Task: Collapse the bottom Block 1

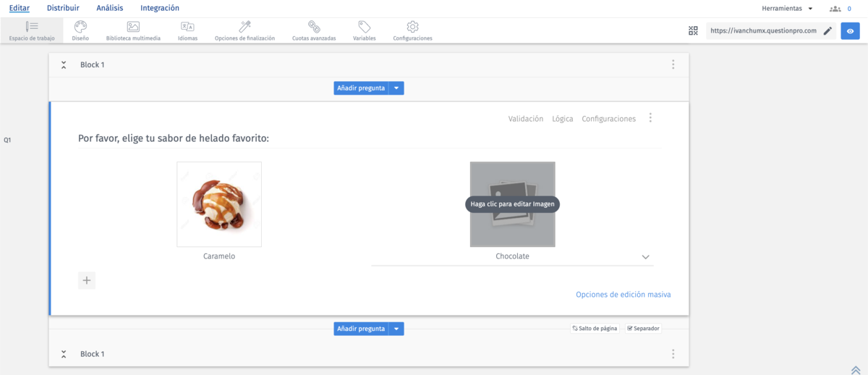Action: point(64,354)
